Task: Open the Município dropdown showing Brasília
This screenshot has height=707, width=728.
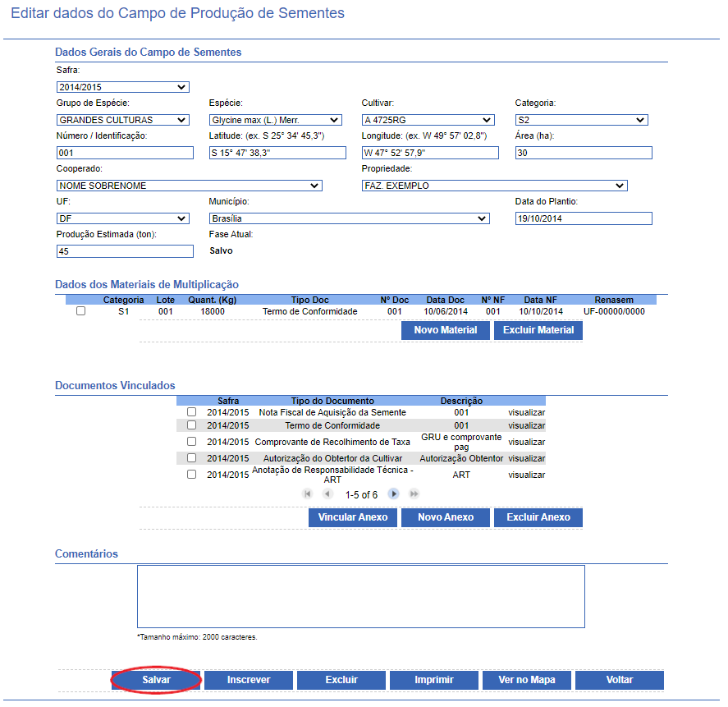Action: tap(349, 218)
